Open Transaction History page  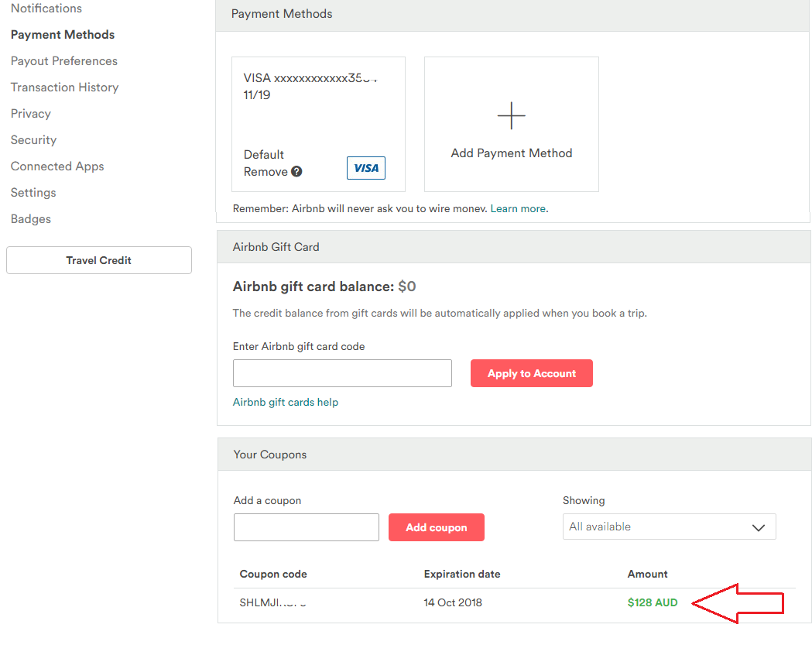(x=65, y=87)
